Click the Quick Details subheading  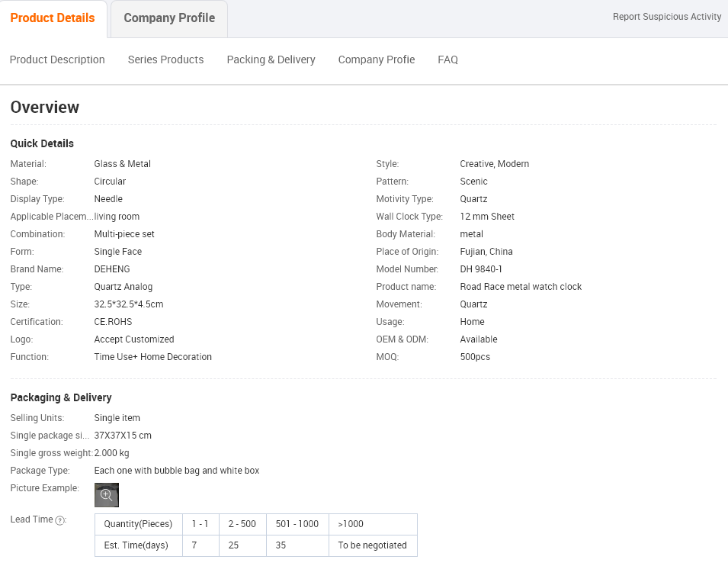[x=42, y=143]
